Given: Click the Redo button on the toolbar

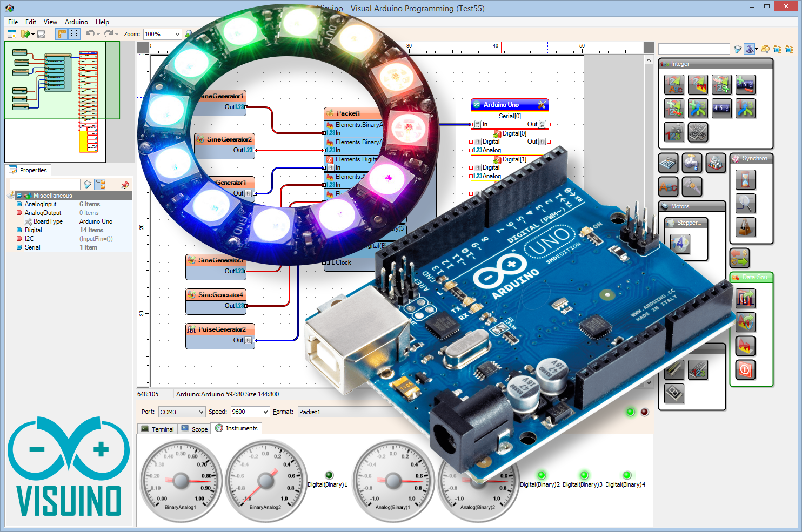Looking at the screenshot, I should tap(108, 33).
